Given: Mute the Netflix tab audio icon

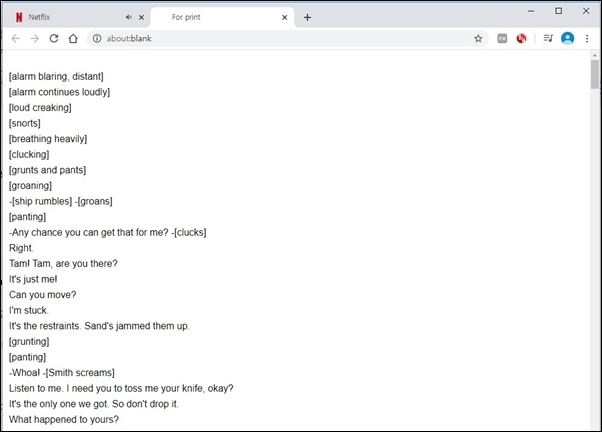Looking at the screenshot, I should click(x=129, y=17).
